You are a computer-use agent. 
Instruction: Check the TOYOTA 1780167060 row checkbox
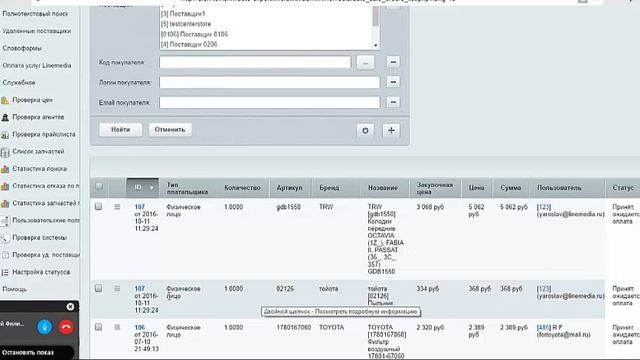click(x=98, y=327)
